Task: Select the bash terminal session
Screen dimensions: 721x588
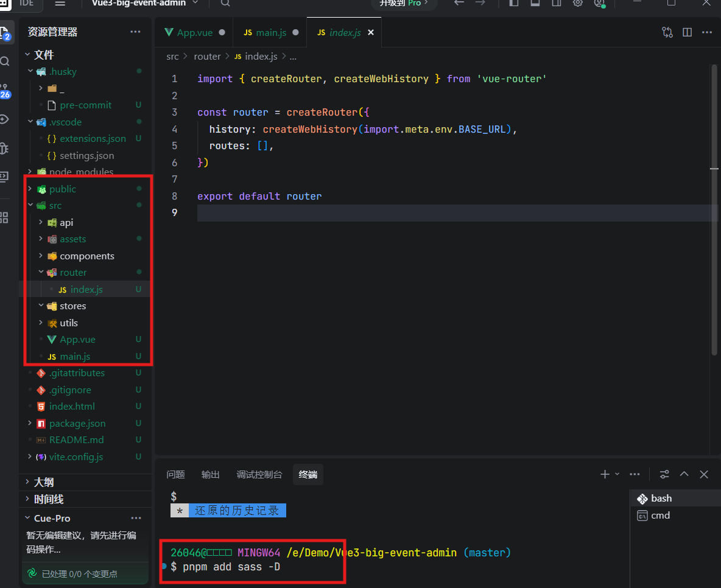Action: 675,499
